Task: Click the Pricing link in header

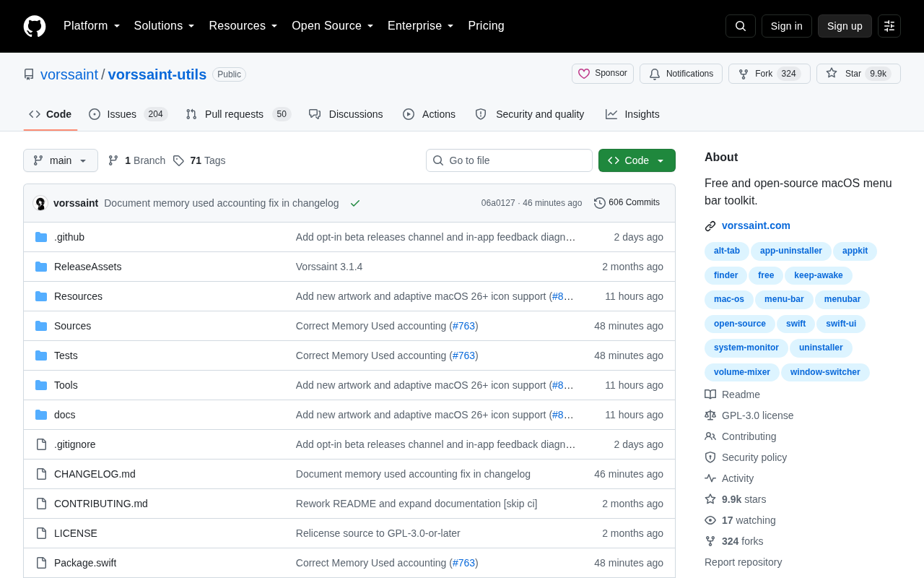Action: (486, 26)
